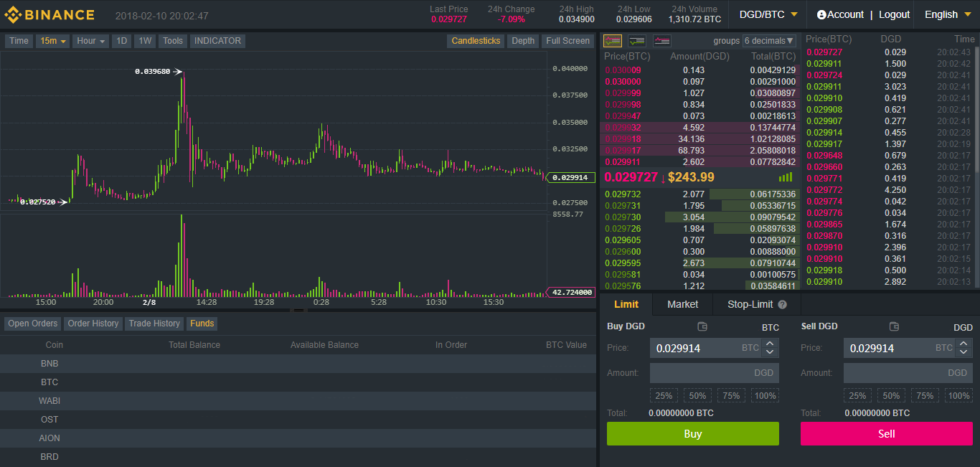Image resolution: width=980 pixels, height=467 pixels.
Task: Click the Buy DGD amount input field
Action: click(715, 373)
